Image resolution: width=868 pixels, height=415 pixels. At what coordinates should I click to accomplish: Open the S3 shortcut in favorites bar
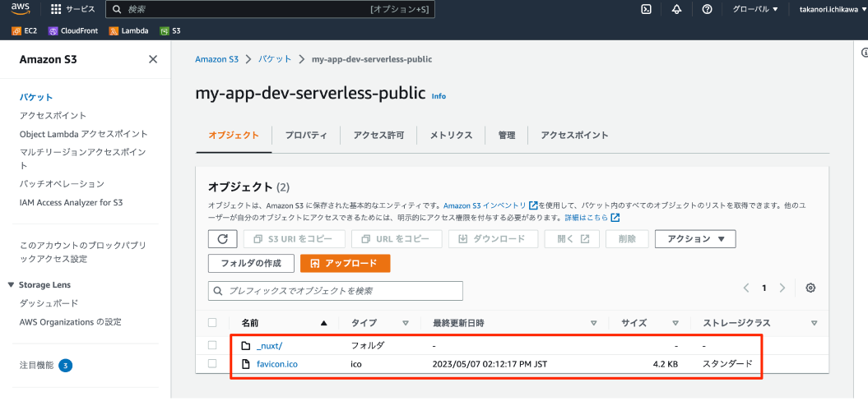click(x=170, y=31)
